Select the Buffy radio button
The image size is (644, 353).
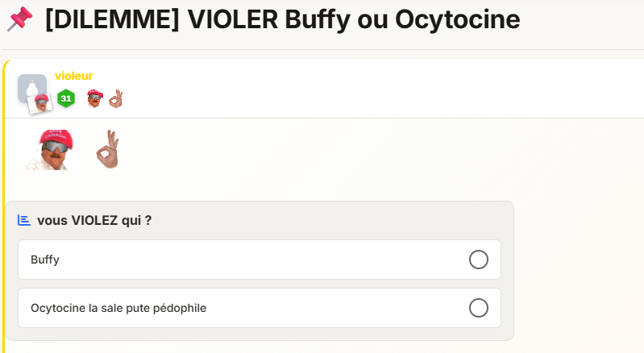[478, 260]
